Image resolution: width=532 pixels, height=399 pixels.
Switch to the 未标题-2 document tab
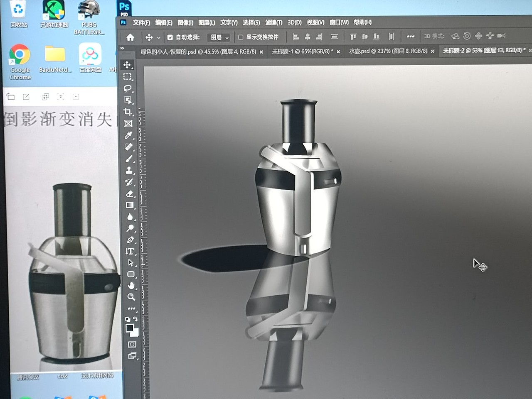pyautogui.click(x=484, y=51)
